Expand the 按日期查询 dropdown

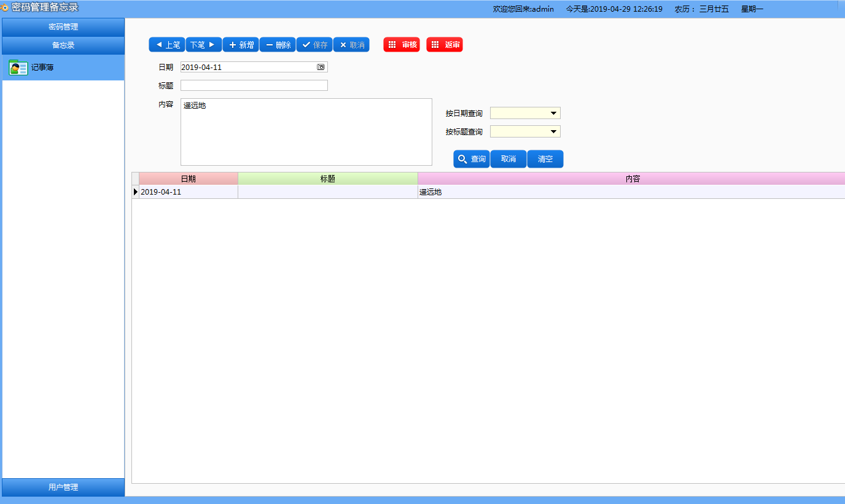coord(553,114)
